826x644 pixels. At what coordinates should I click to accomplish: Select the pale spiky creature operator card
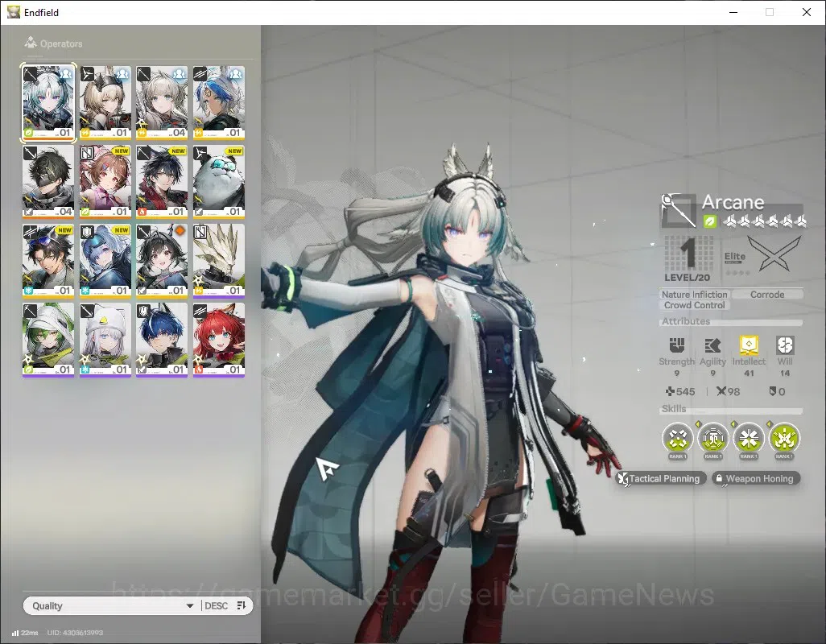point(219,261)
